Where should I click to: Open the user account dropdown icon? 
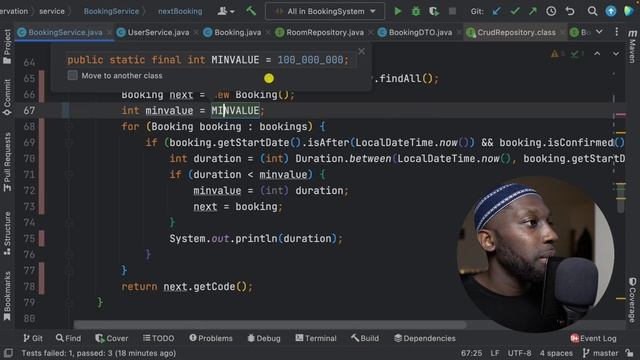click(226, 11)
